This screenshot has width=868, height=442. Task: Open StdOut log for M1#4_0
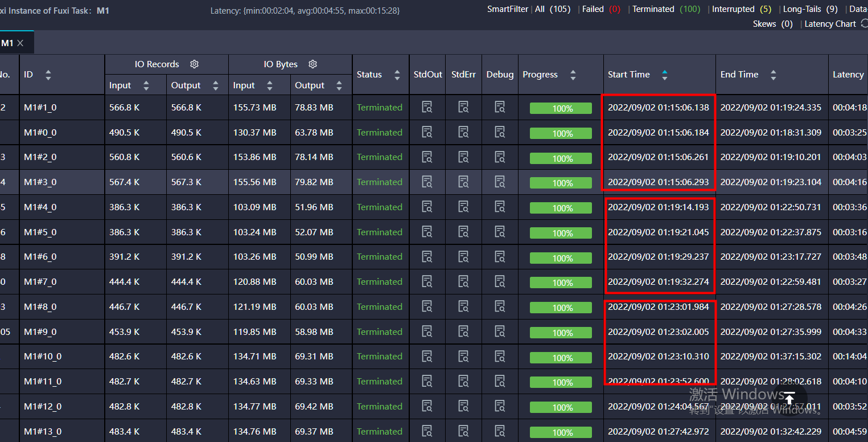point(427,207)
